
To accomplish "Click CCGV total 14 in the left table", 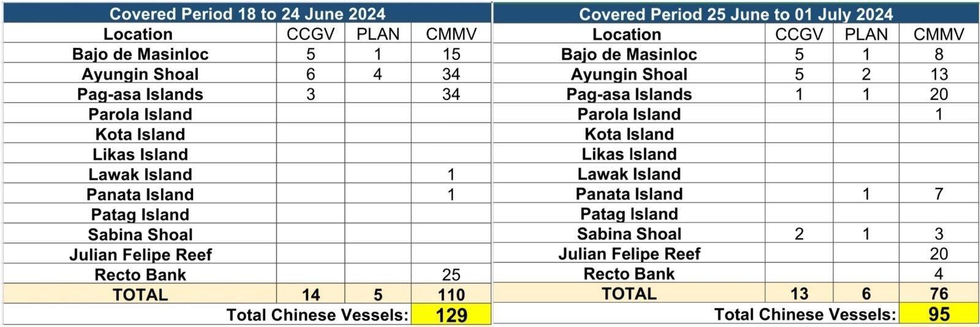I will point(311,295).
